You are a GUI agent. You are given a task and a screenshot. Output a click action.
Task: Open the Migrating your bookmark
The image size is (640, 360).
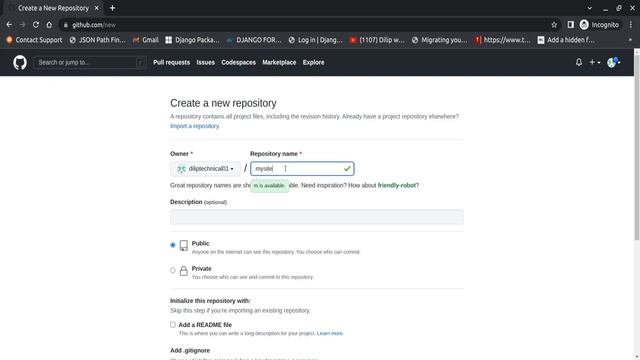(439, 40)
